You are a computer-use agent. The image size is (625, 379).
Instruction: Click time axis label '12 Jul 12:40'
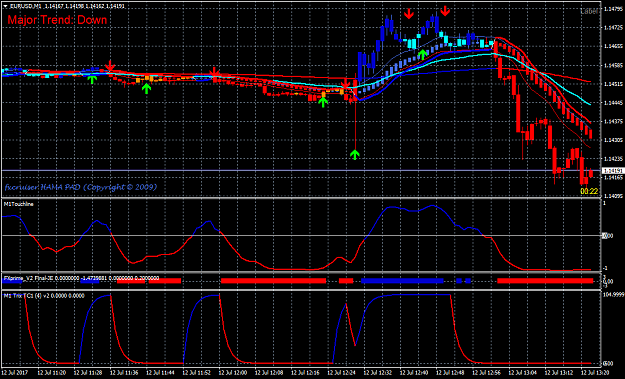click(414, 373)
